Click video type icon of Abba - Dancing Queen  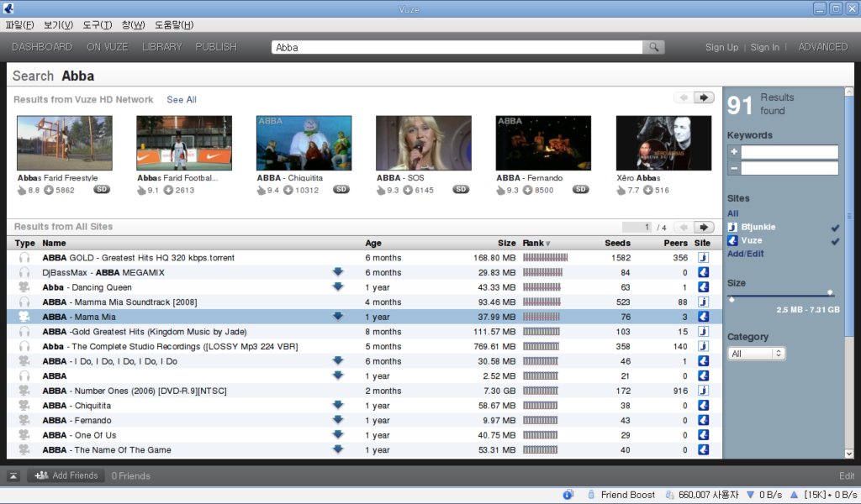[x=24, y=286]
